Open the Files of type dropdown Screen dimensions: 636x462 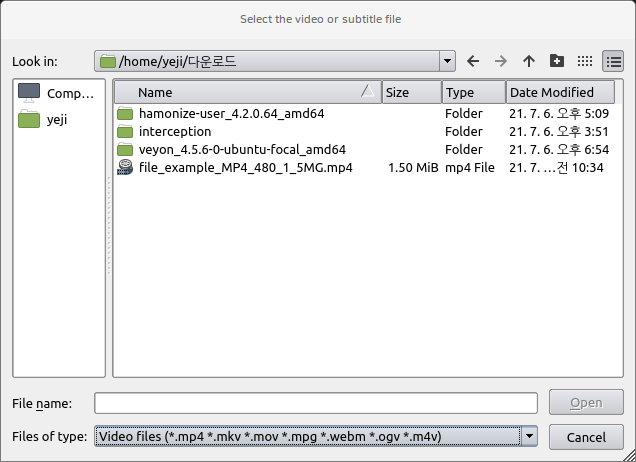[x=529, y=437]
